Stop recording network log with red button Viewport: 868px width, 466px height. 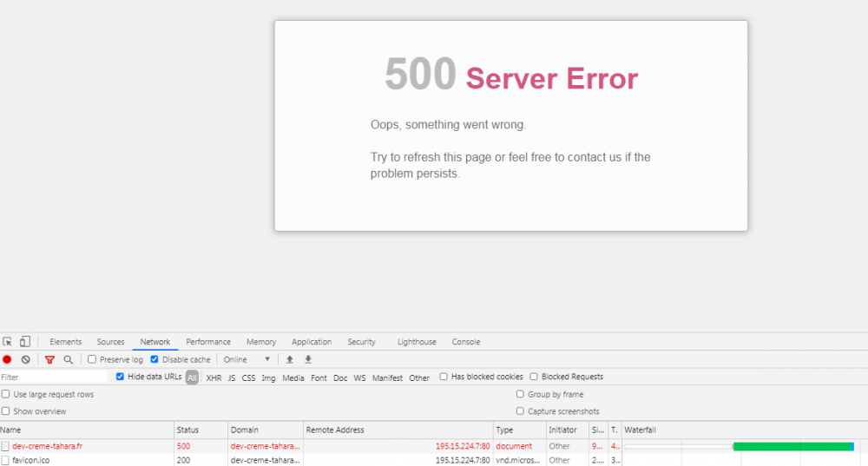pos(7,359)
